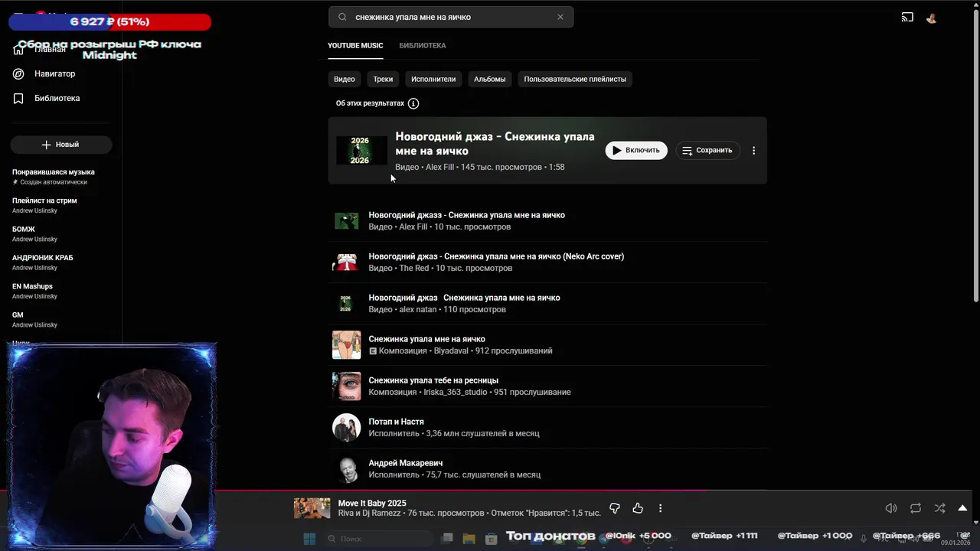Filter results by Альбомы chip

pos(489,79)
